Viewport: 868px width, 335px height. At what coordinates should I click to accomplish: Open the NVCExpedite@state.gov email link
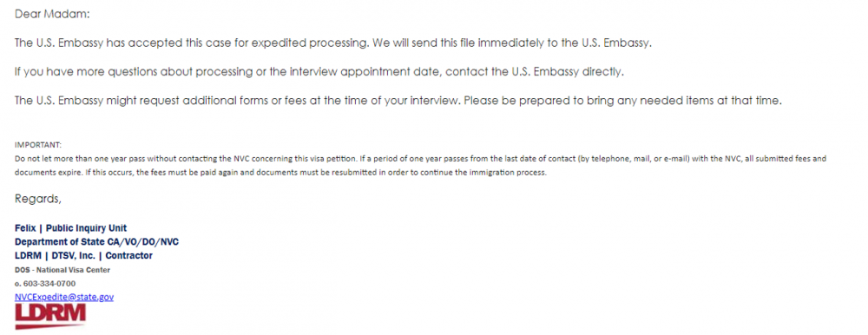coord(64,297)
